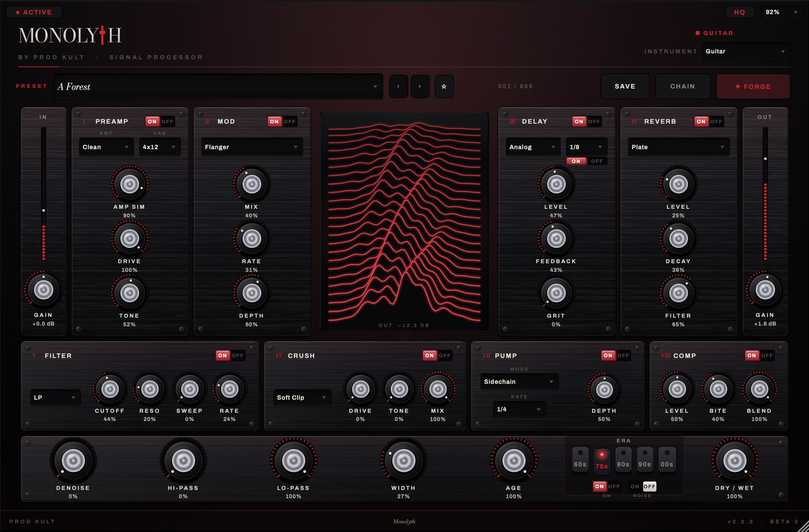Click the Denoise knob
This screenshot has width=809, height=532.
point(73,460)
